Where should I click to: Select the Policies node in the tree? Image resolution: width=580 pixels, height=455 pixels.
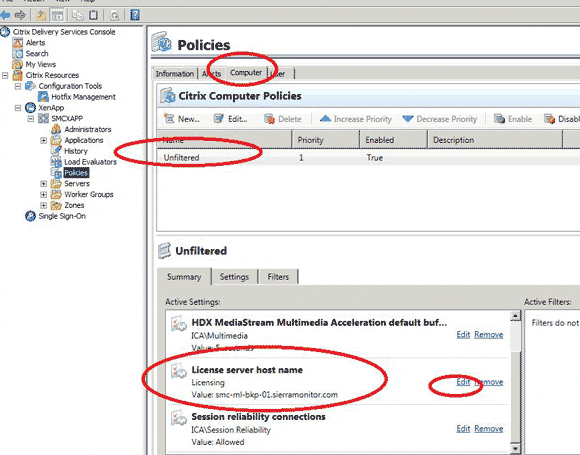[76, 173]
